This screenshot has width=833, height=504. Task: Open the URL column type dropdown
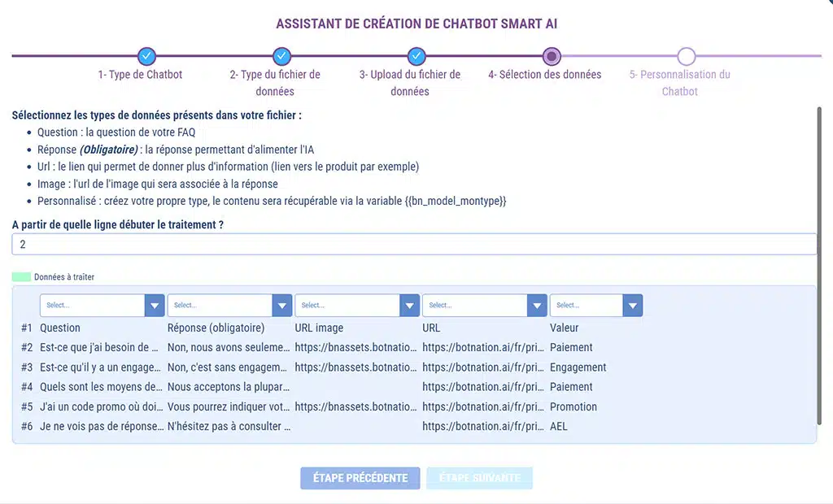[485, 306]
